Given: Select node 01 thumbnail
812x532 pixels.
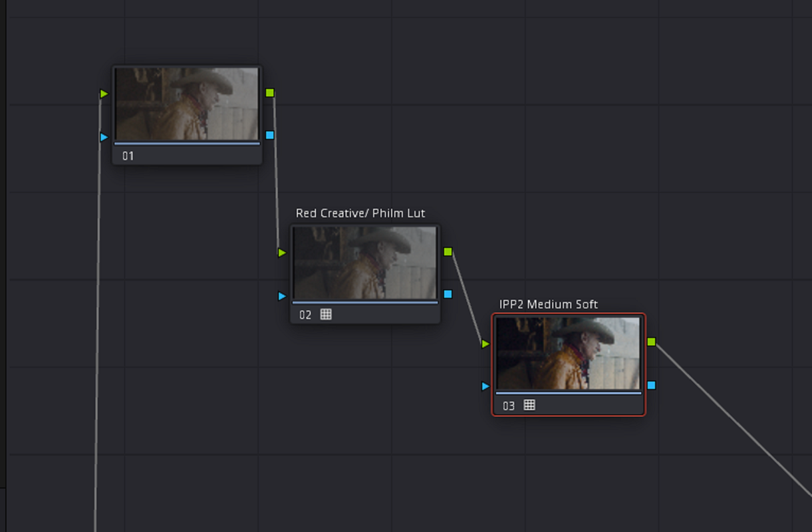Looking at the screenshot, I should pyautogui.click(x=187, y=104).
